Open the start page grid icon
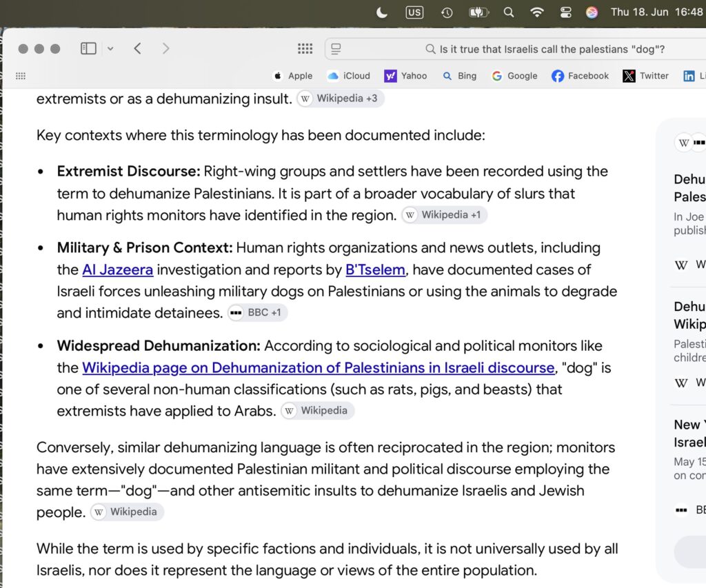 point(305,49)
